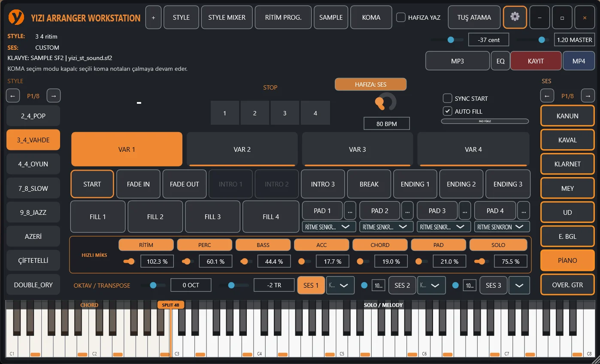Click the MP4 button
The image size is (600, 364).
(579, 61)
